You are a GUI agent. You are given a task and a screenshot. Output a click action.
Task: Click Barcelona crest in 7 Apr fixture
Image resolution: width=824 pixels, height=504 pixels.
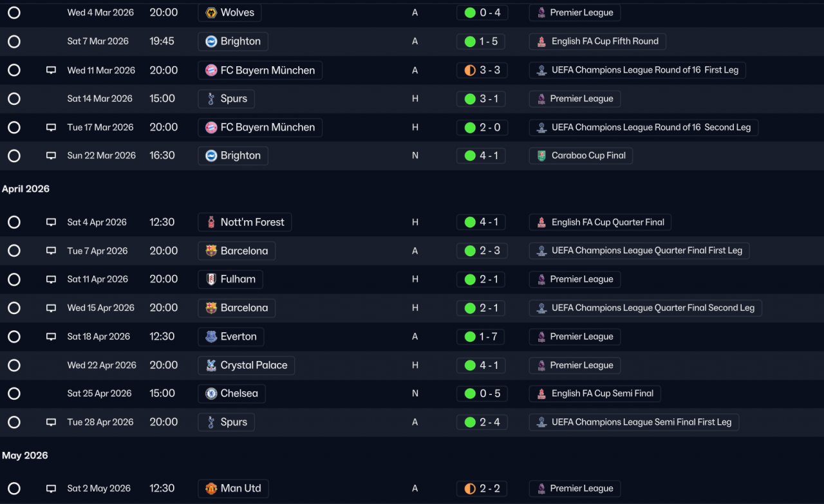(x=211, y=251)
